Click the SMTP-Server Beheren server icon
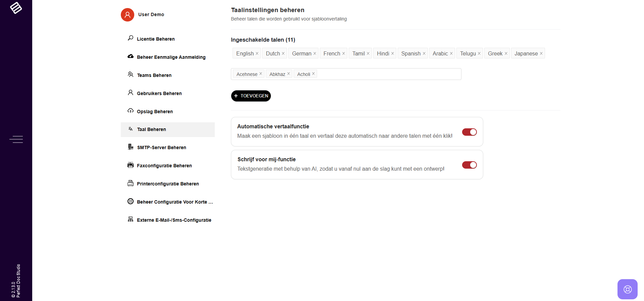 click(x=131, y=147)
